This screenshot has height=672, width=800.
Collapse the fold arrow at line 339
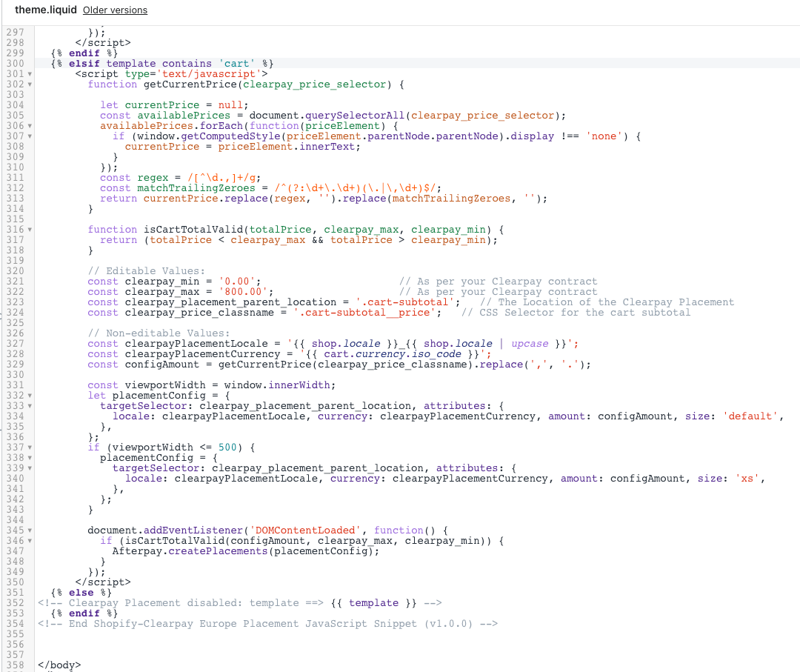pyautogui.click(x=30, y=468)
